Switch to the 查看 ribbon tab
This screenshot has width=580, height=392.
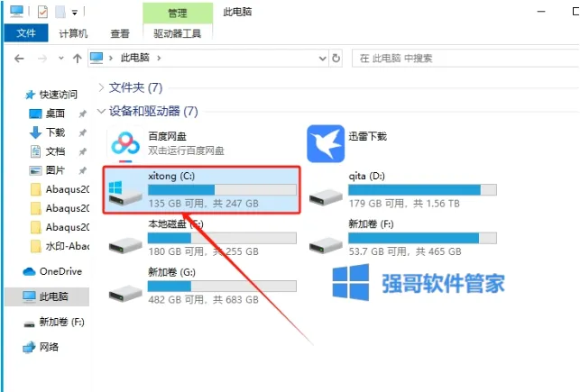(x=120, y=33)
